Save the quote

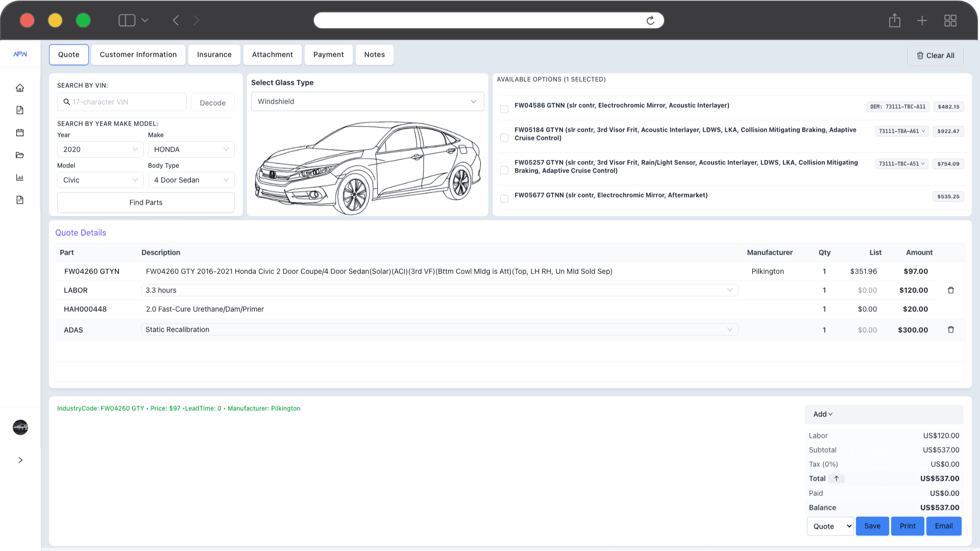872,526
